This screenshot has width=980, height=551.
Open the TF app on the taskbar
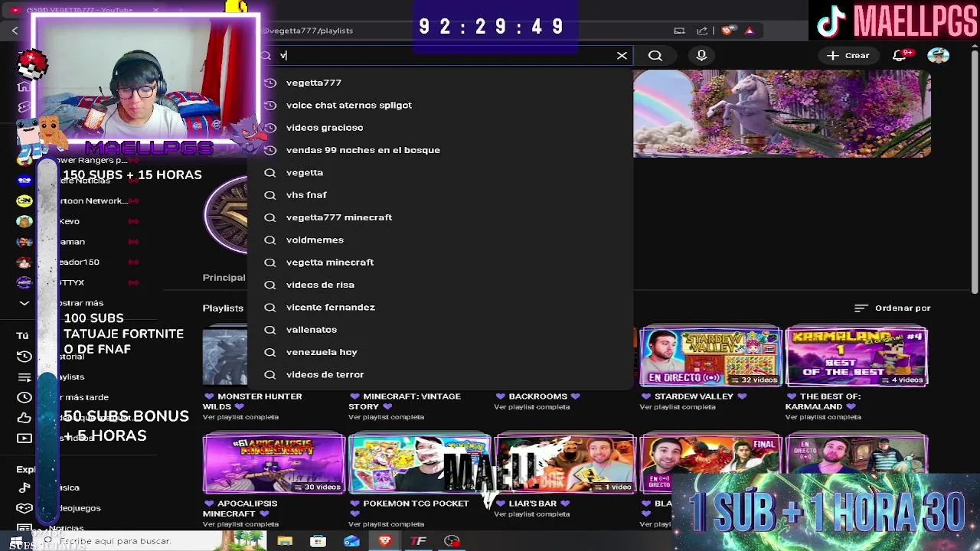(x=418, y=541)
